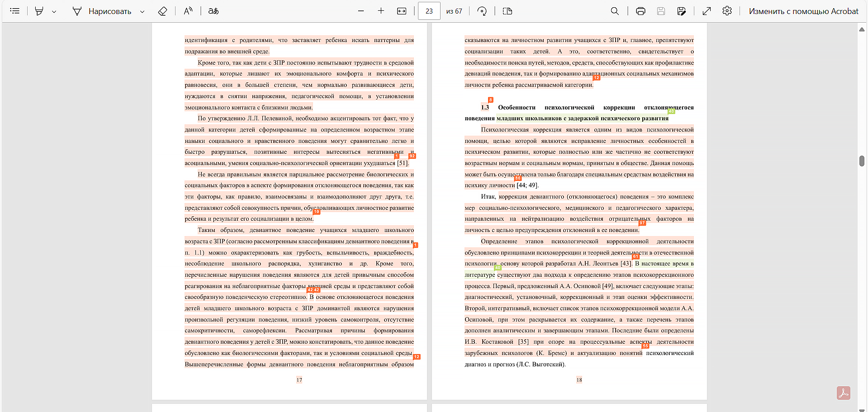This screenshot has height=412, width=868.
Task: Zoom out with the minus button
Action: tap(361, 11)
